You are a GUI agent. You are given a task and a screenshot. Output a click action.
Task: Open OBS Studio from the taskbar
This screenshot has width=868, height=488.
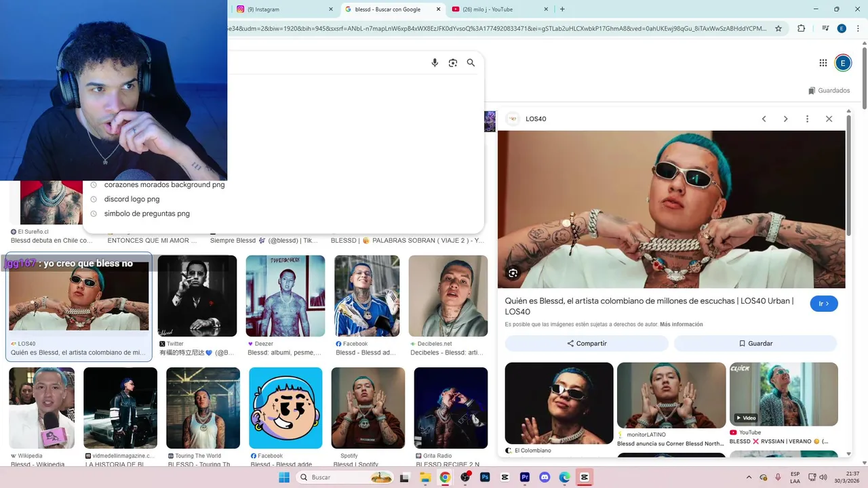click(465, 477)
